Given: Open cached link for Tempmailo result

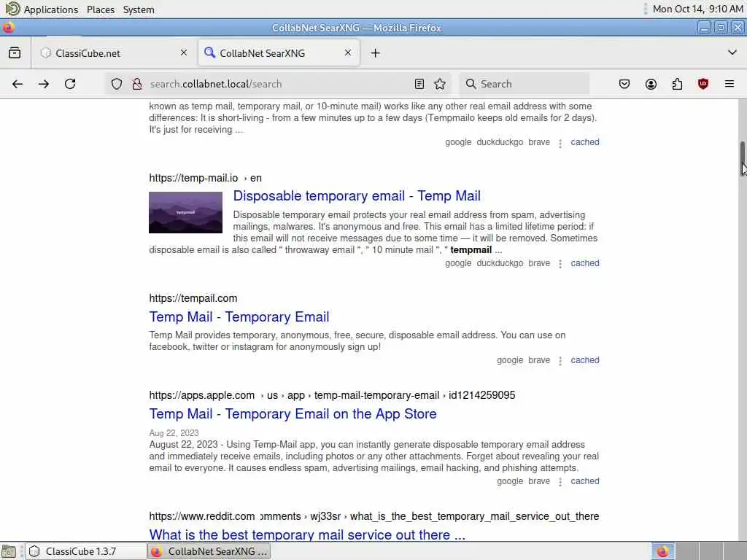Looking at the screenshot, I should pos(585,142).
